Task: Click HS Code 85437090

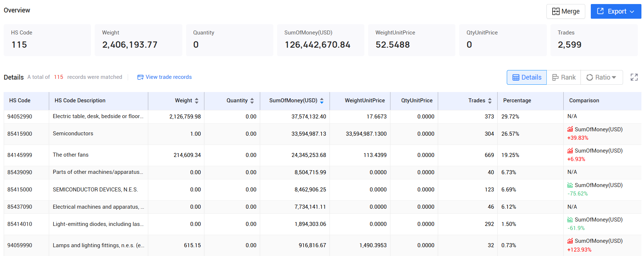Action: coord(20,207)
